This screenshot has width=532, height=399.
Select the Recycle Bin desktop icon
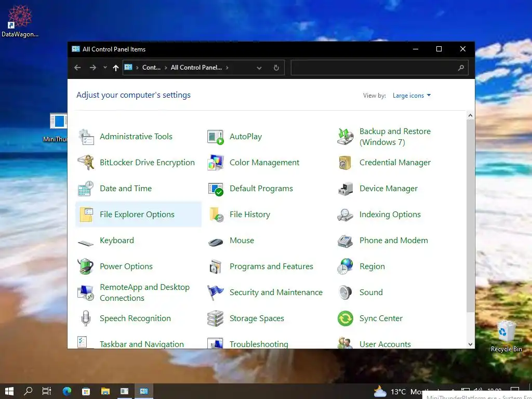pos(506,336)
